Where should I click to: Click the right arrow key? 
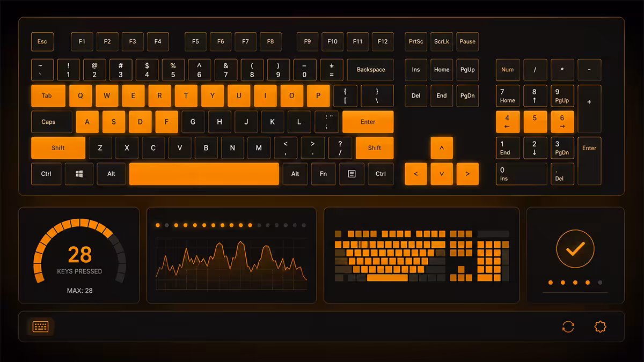pyautogui.click(x=467, y=174)
